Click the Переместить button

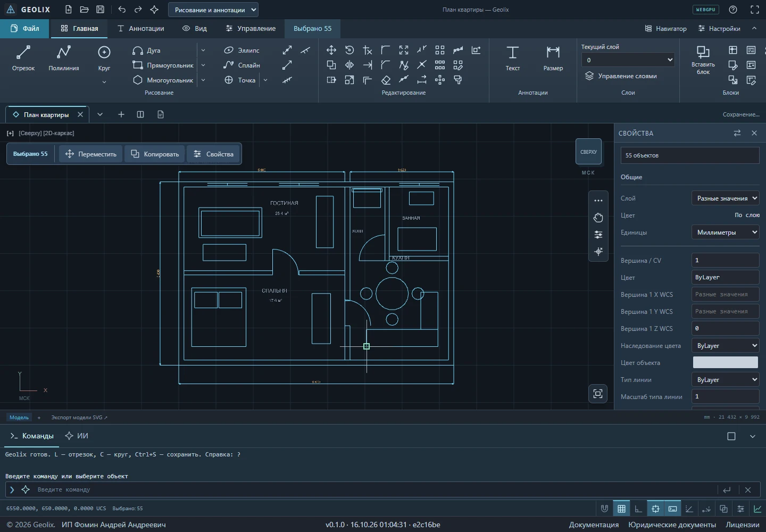[x=91, y=154]
